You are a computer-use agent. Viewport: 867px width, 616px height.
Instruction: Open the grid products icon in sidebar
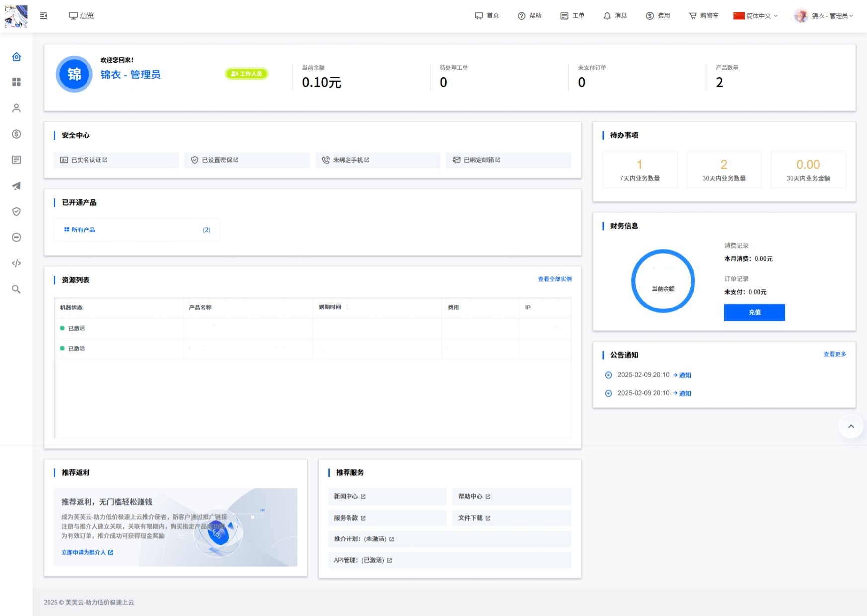click(16, 82)
